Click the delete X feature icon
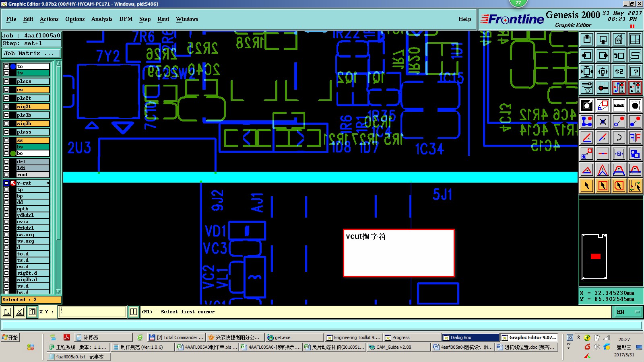The image size is (644, 362). (x=603, y=121)
